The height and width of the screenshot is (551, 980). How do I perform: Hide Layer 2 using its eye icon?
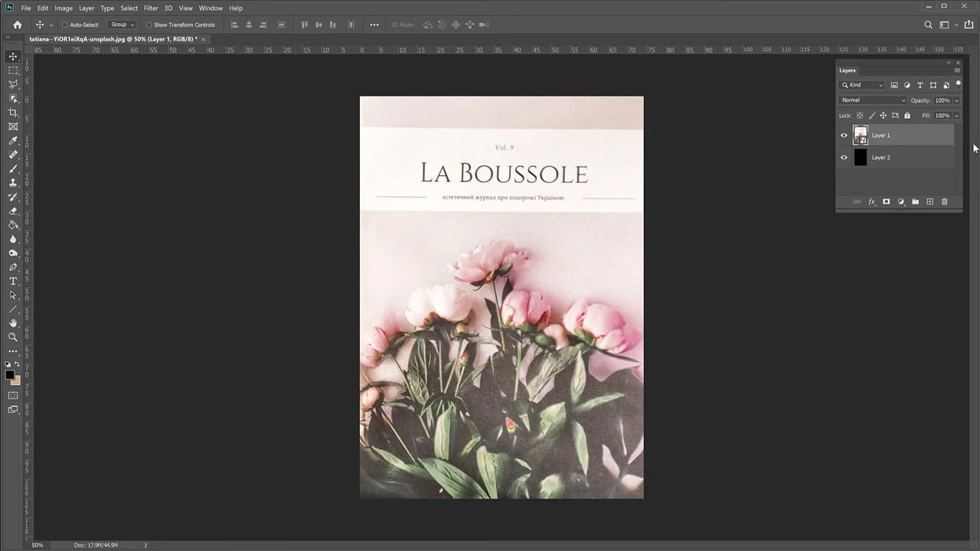click(x=844, y=158)
